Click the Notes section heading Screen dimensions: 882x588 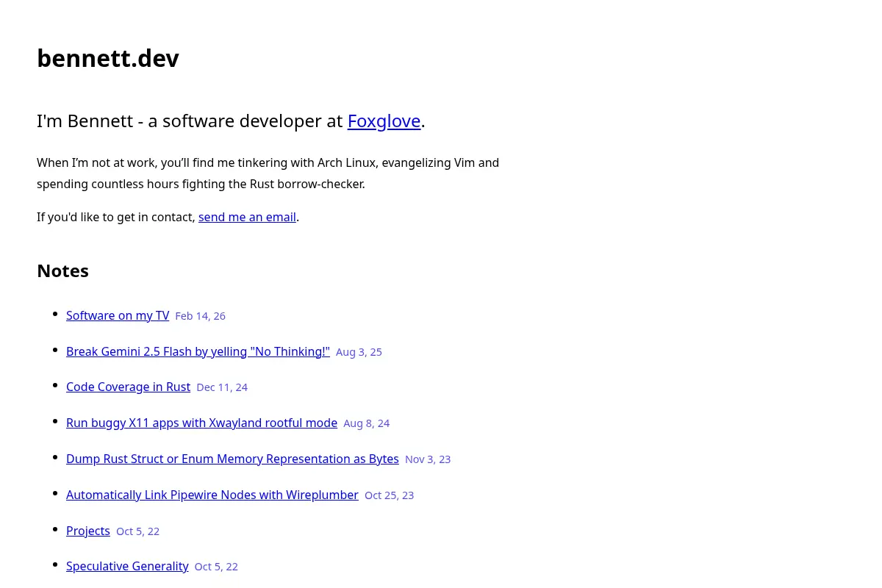coord(62,270)
